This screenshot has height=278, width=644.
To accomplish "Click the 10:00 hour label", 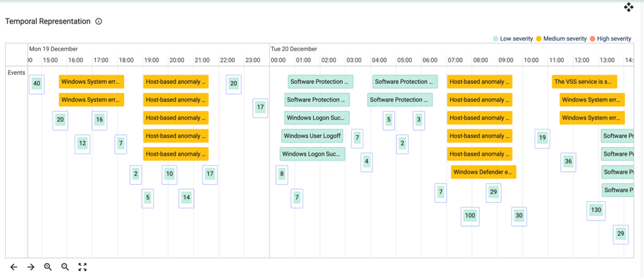I will [x=531, y=60].
